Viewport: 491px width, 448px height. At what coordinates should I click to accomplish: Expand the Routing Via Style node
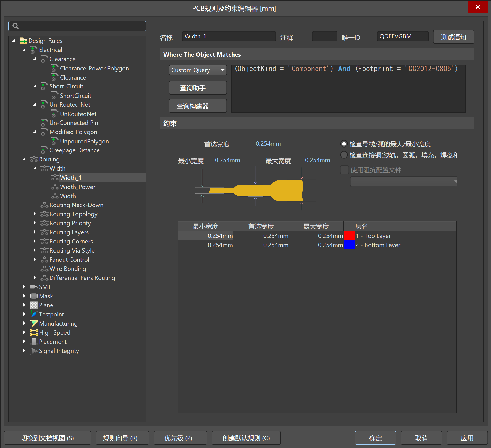click(35, 250)
